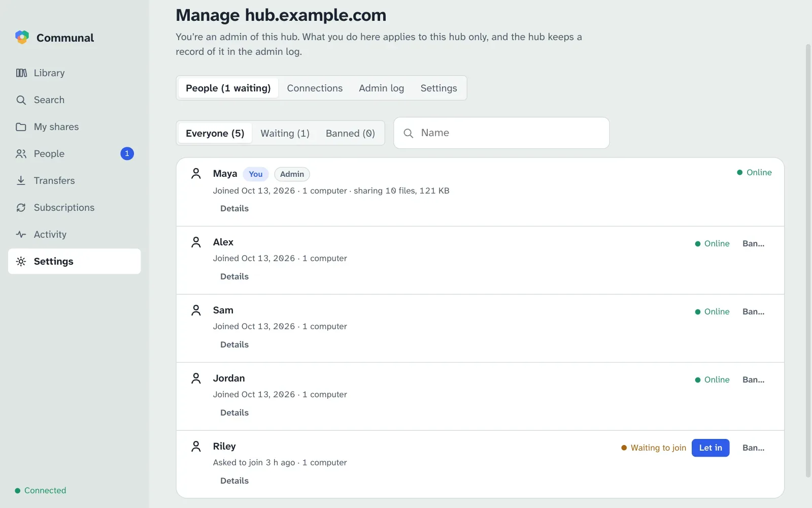The image size is (812, 508).
Task: Click Maya's Admin badge
Action: [292, 174]
